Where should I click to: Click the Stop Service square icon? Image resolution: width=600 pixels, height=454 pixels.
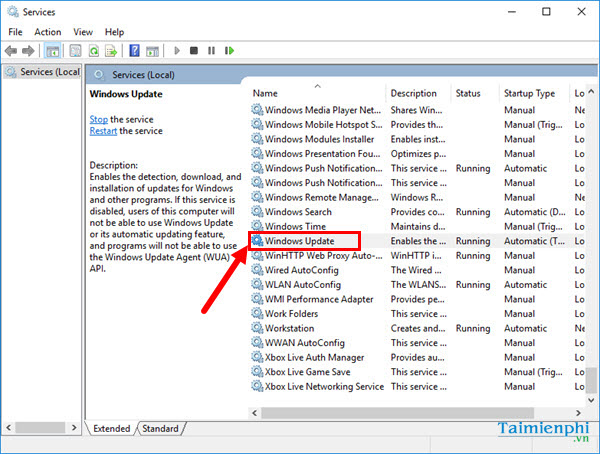194,51
